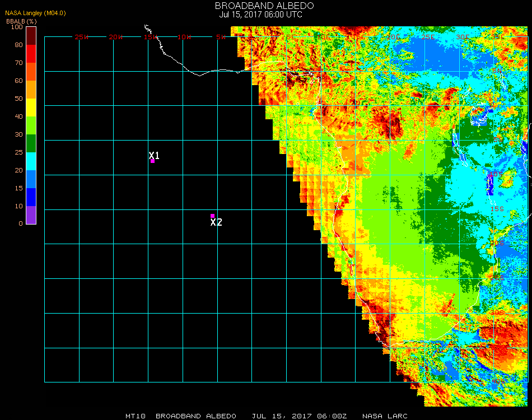Click the X1 label text
Screen dimensions: 532x420
coord(154,155)
